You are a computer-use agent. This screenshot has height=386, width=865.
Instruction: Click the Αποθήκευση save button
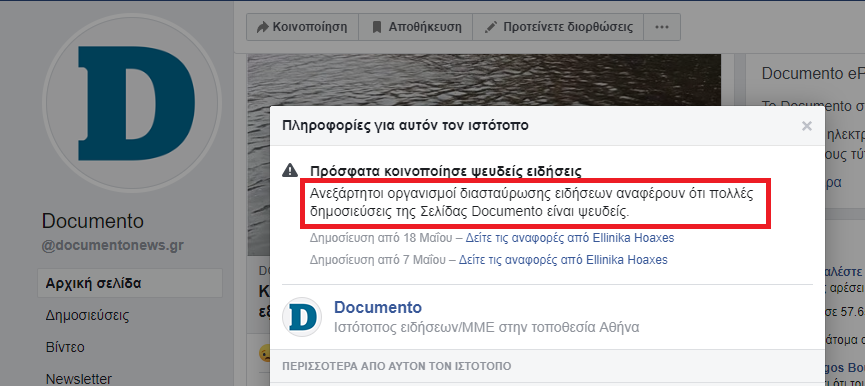point(415,27)
